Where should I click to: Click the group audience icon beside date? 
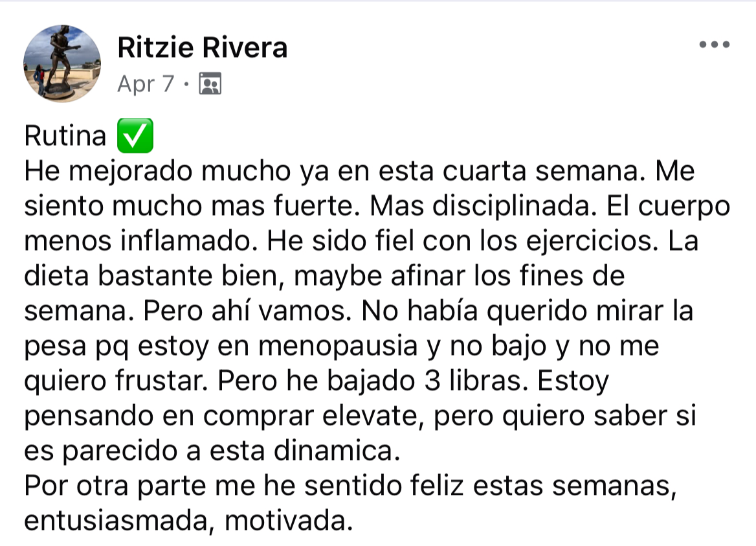(x=210, y=84)
